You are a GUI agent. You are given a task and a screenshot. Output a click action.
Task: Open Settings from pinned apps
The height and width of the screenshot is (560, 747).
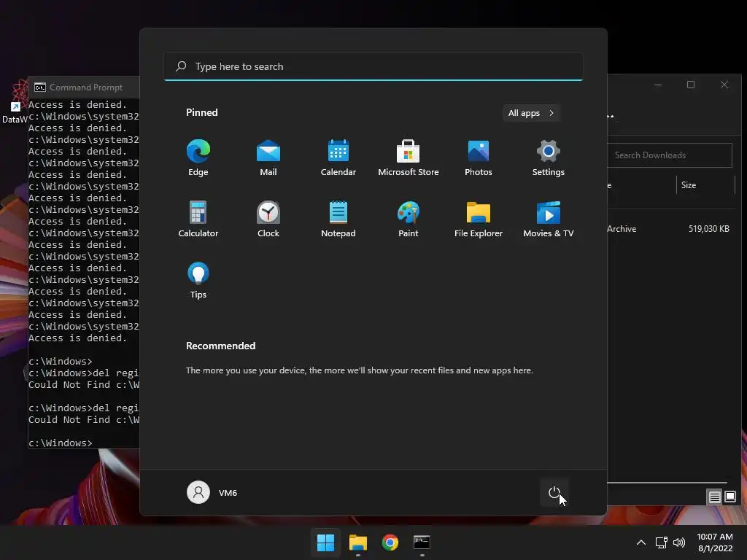(x=549, y=157)
